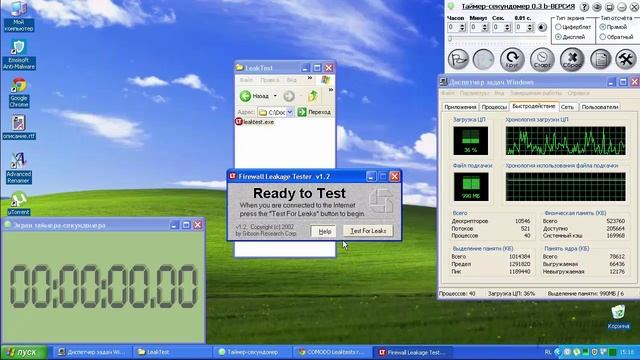Click the CPU usage history graph
This screenshot has height=360, width=640.
[565, 140]
